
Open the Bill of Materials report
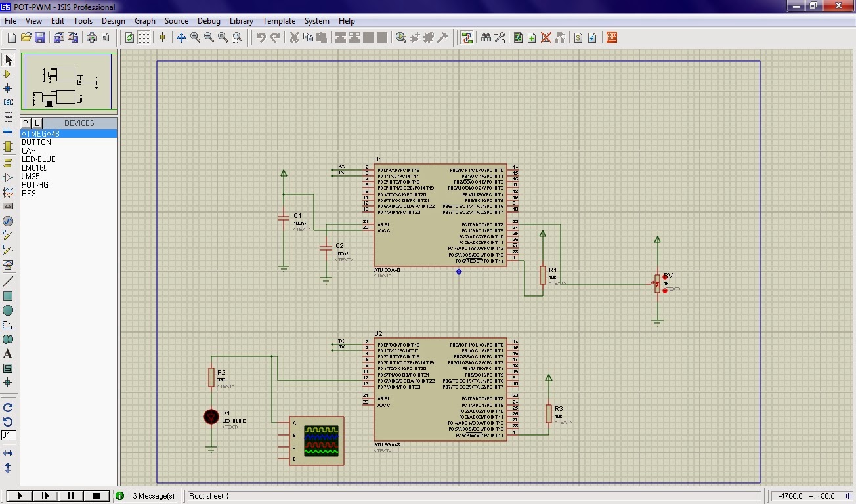[578, 37]
